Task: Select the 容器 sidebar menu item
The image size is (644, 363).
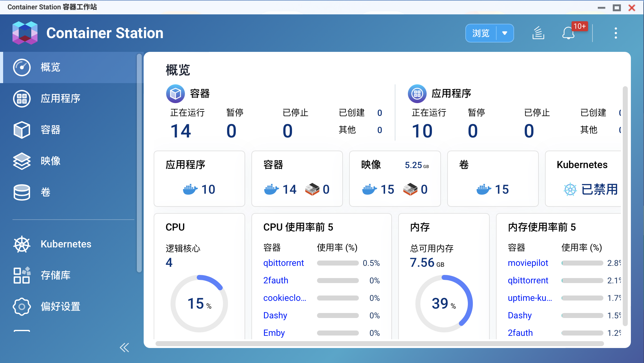Action: click(x=51, y=130)
